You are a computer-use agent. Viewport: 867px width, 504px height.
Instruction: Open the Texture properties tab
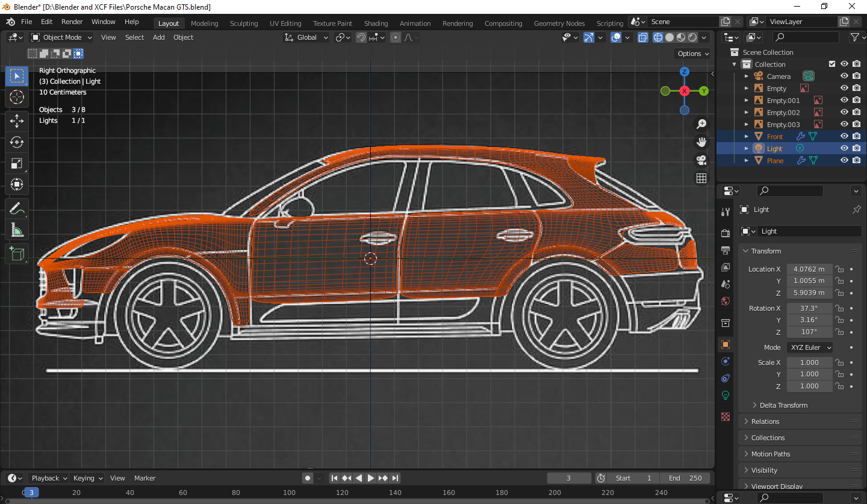(x=726, y=417)
